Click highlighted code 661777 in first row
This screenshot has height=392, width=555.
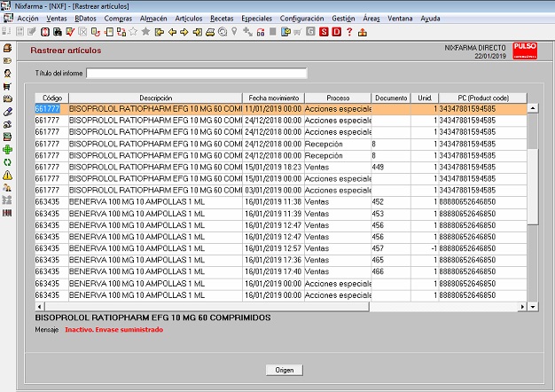47,109
